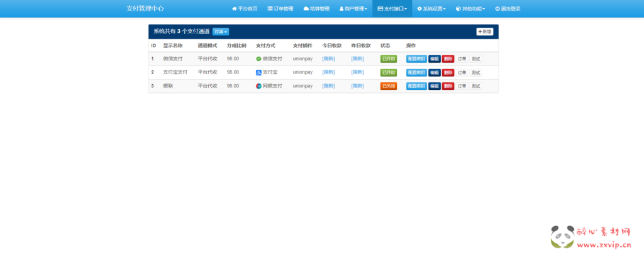Viewport: 644px width, 265px height.
Task: Click the 分成比例 column header
Action: pyautogui.click(x=236, y=46)
